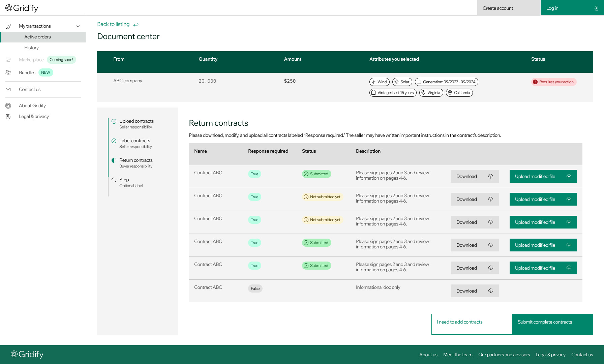Screen dimensions: 604x364
Task: Click the Coming soon! badge
Action: point(61,60)
